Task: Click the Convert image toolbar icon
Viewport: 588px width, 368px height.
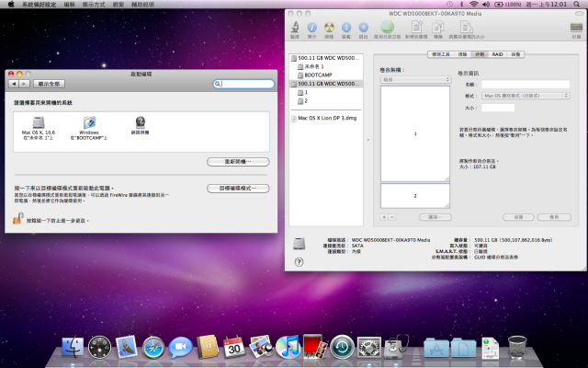Action: click(437, 28)
